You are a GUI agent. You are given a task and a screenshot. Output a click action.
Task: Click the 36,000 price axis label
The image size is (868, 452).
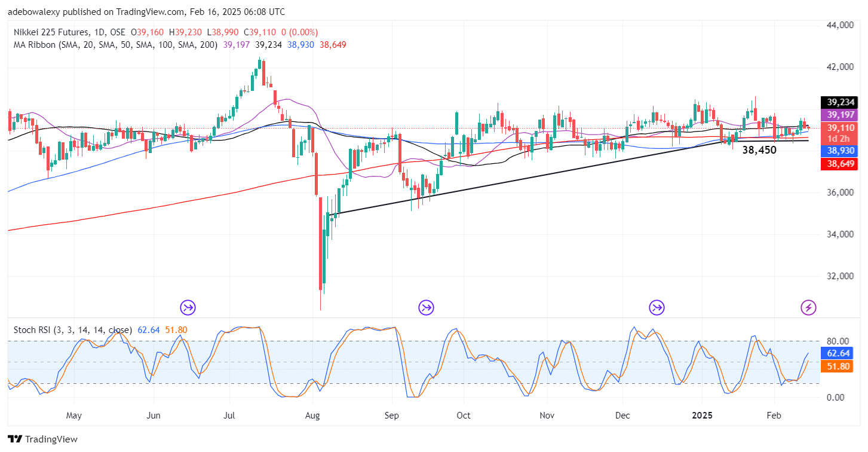click(x=841, y=193)
